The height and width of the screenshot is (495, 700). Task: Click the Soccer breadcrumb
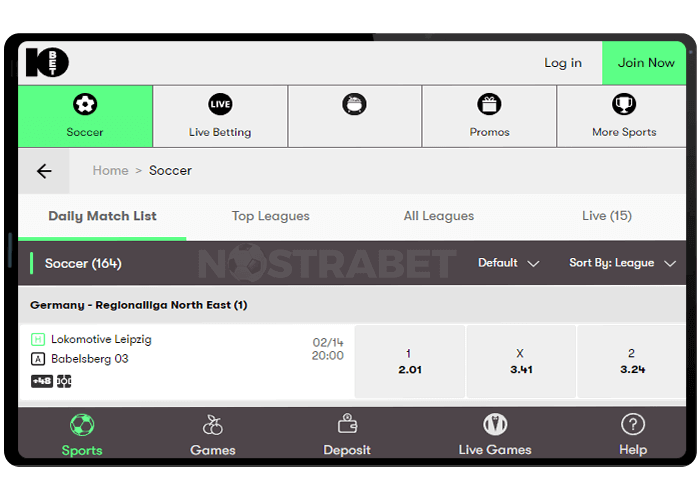tap(170, 171)
